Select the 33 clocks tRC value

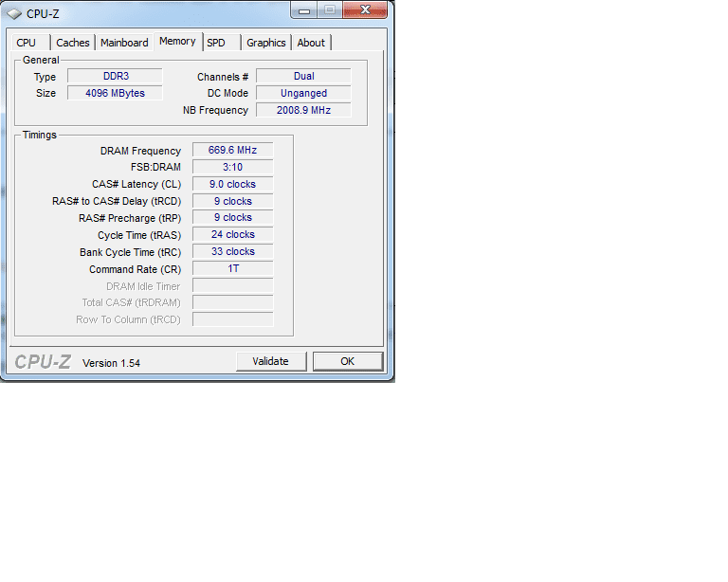coord(233,251)
